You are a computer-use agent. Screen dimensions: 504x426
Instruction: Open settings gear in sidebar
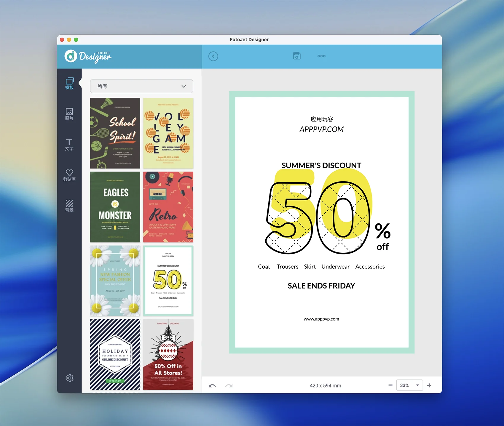pos(70,378)
